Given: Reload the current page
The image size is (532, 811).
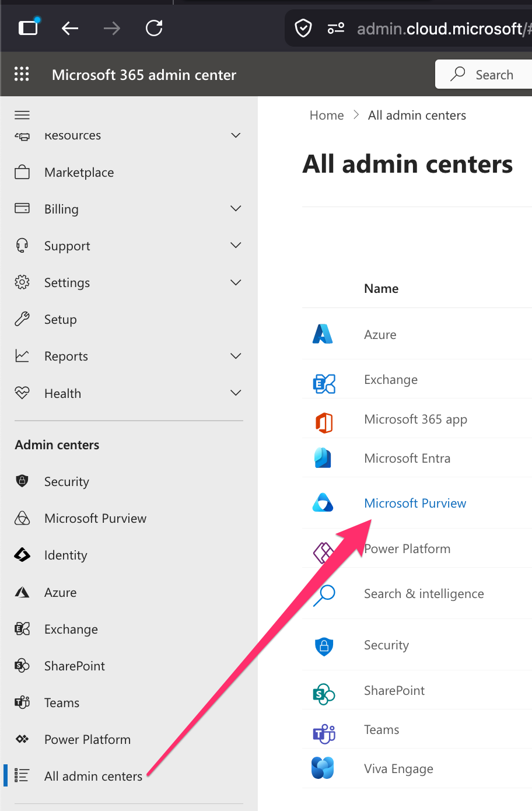Looking at the screenshot, I should pyautogui.click(x=154, y=28).
